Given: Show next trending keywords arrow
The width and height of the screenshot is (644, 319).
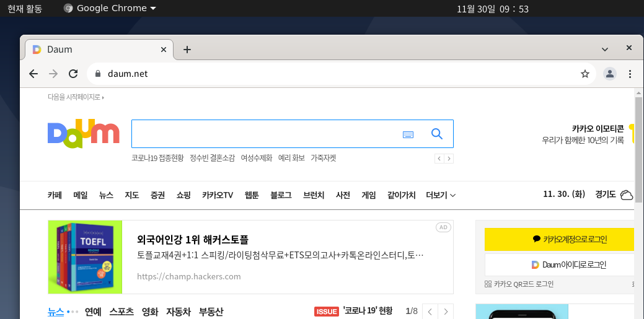Looking at the screenshot, I should [x=449, y=159].
